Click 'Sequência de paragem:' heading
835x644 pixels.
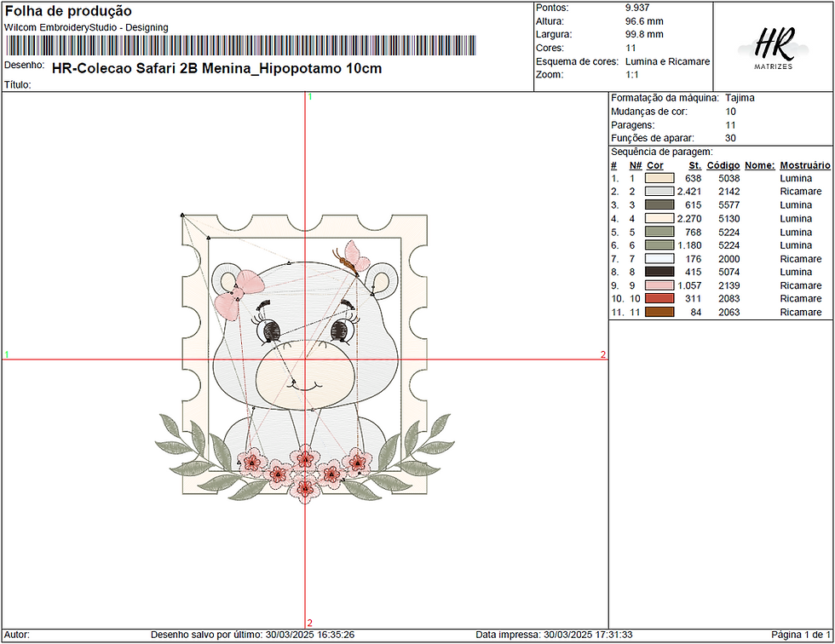pos(661,152)
